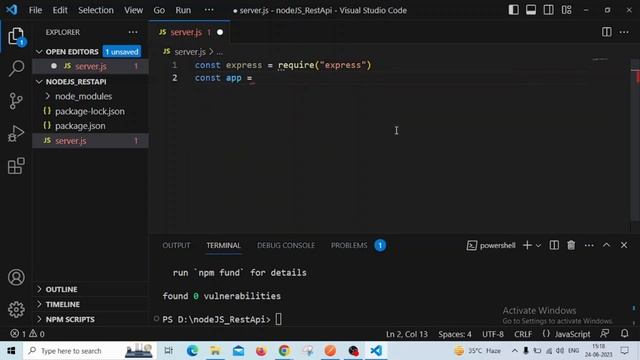Viewport: 640px width, 360px height.
Task: Switch to the TERMINAL tab
Action: (x=223, y=245)
